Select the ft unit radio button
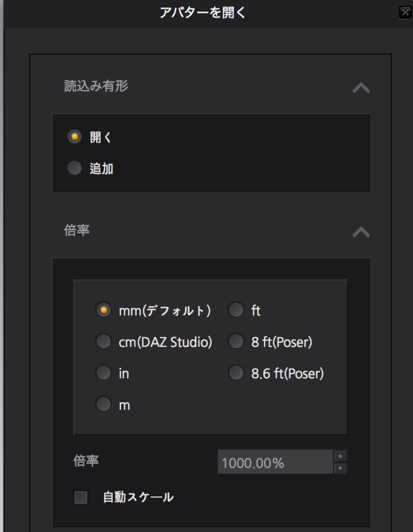413x532 pixels. click(x=236, y=310)
